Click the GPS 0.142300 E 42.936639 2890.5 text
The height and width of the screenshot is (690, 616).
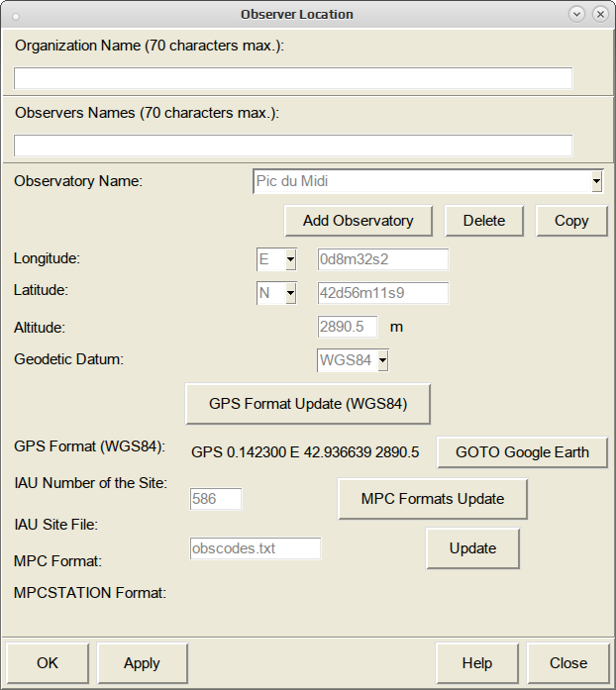305,452
